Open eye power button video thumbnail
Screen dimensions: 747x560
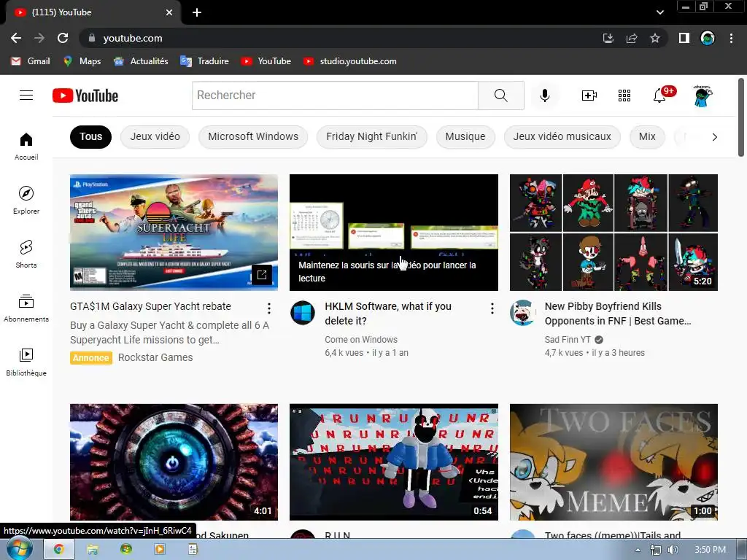[174, 462]
